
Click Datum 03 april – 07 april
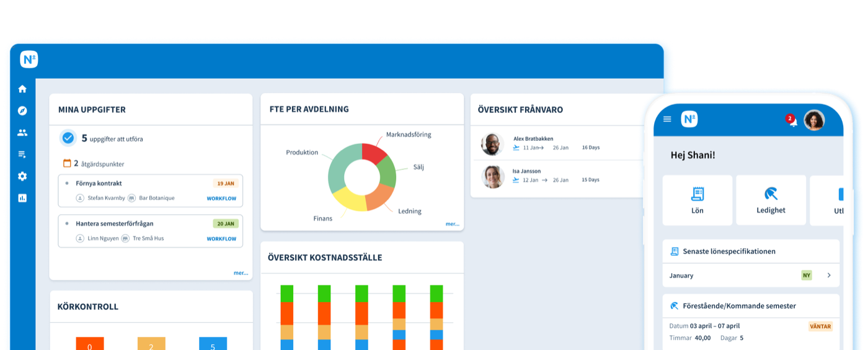tap(704, 326)
